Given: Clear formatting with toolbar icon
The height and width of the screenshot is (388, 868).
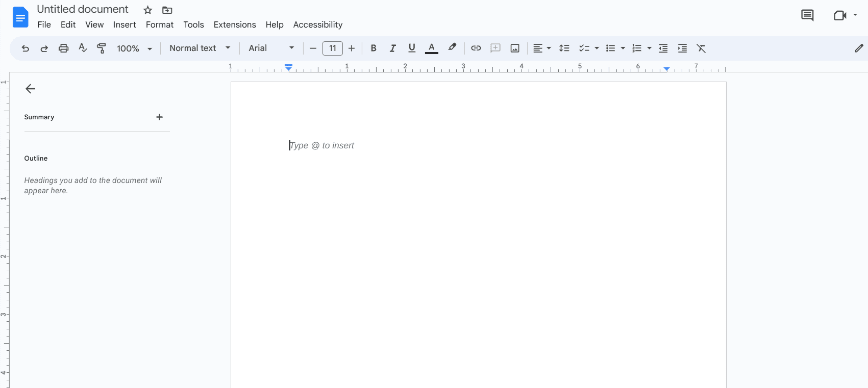Looking at the screenshot, I should 702,48.
